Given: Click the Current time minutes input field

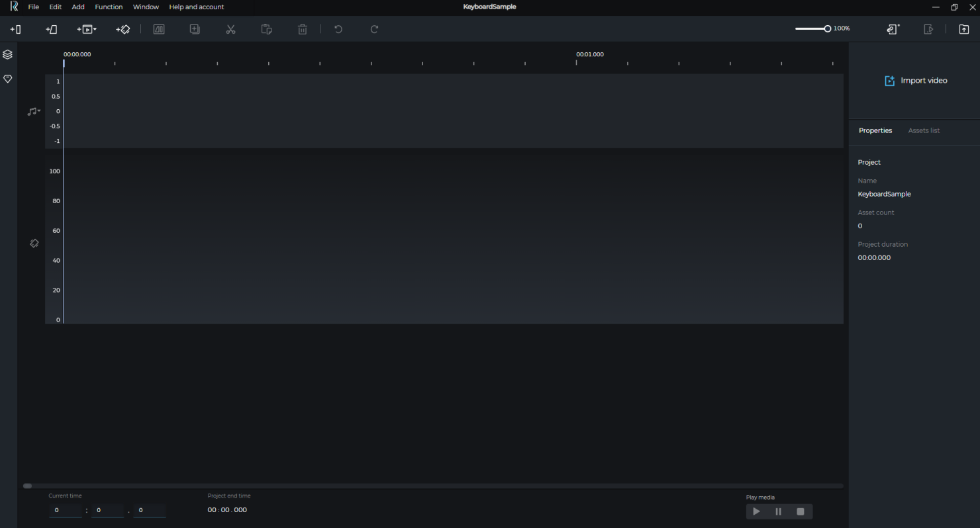Looking at the screenshot, I should click(x=66, y=510).
